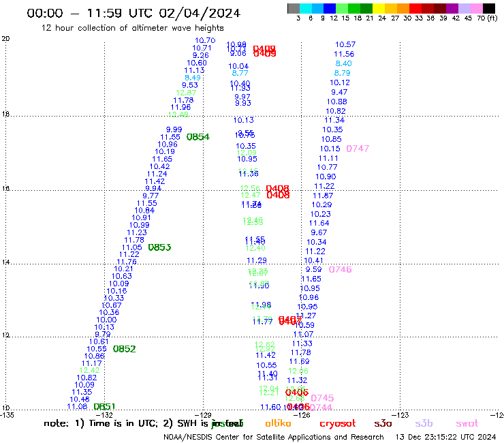Click the wave height value 11.05

click(x=131, y=247)
